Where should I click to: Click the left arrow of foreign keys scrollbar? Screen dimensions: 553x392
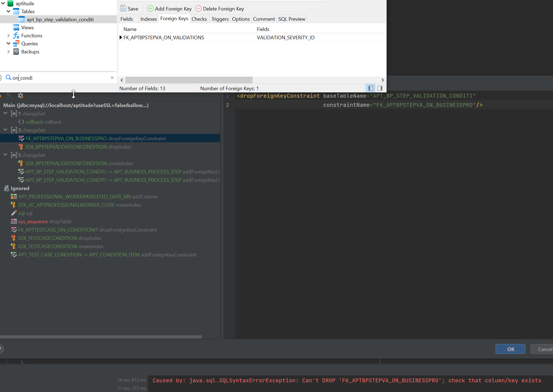pos(122,80)
